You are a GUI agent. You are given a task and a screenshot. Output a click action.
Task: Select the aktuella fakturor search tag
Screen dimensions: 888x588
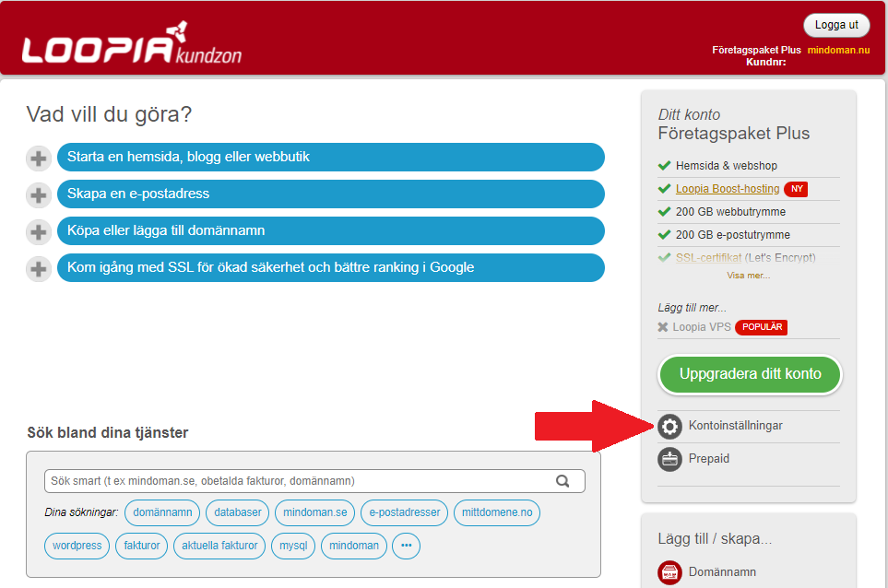(219, 546)
